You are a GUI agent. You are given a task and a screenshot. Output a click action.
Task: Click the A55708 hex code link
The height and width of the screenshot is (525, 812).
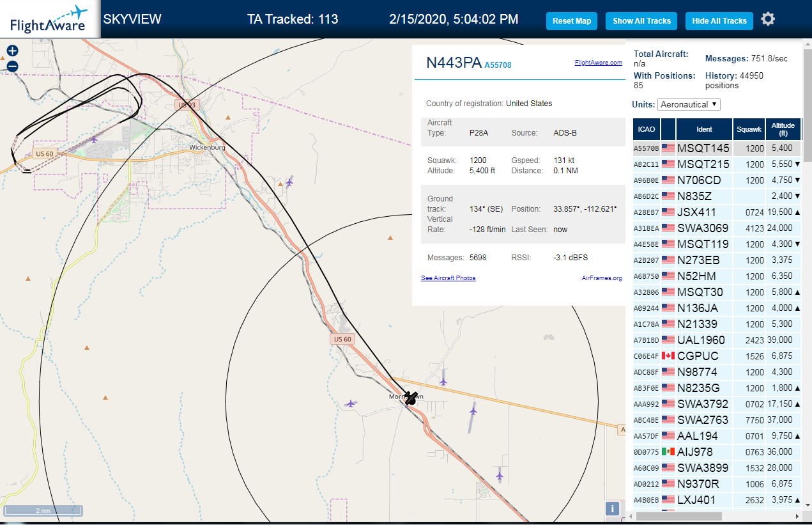498,65
